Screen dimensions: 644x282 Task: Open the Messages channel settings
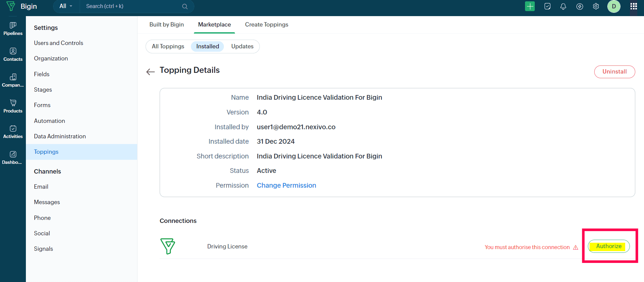tap(47, 202)
